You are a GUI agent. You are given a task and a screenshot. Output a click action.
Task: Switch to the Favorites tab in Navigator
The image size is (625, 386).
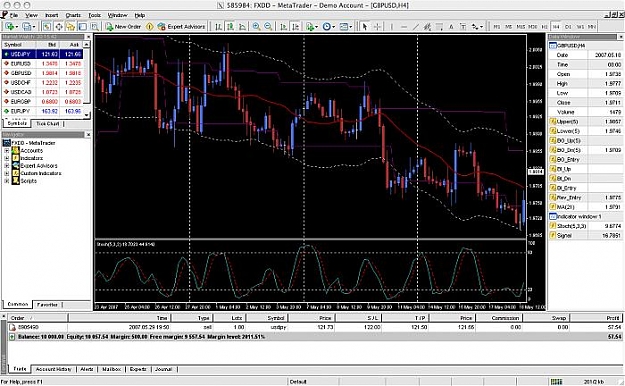47,305
